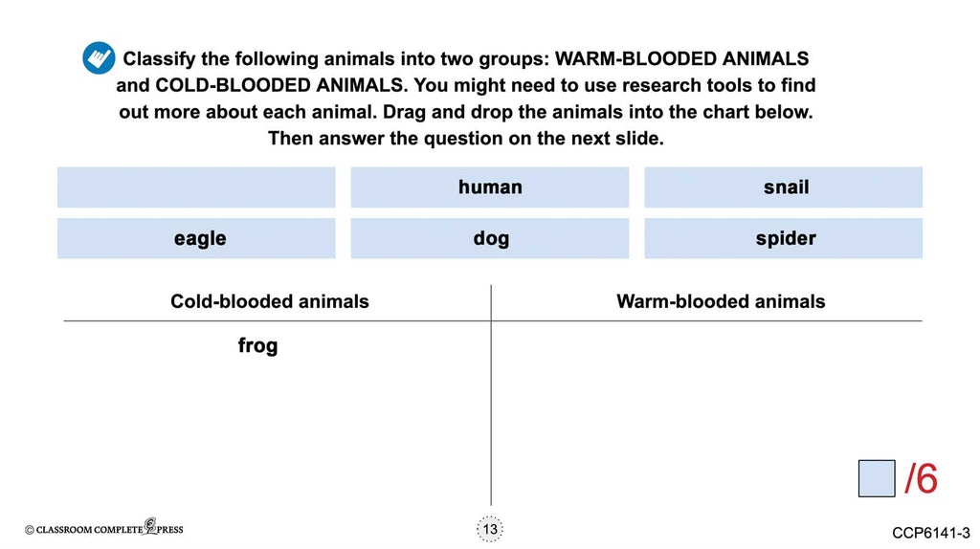Viewport: 980px width, 549px height.
Task: Click the 'Then answer the question' instruction line
Action: [x=465, y=138]
